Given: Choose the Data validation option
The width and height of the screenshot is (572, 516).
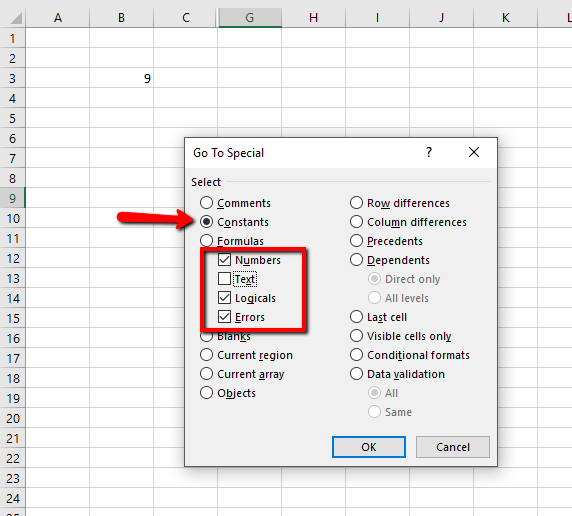Looking at the screenshot, I should pyautogui.click(x=356, y=373).
